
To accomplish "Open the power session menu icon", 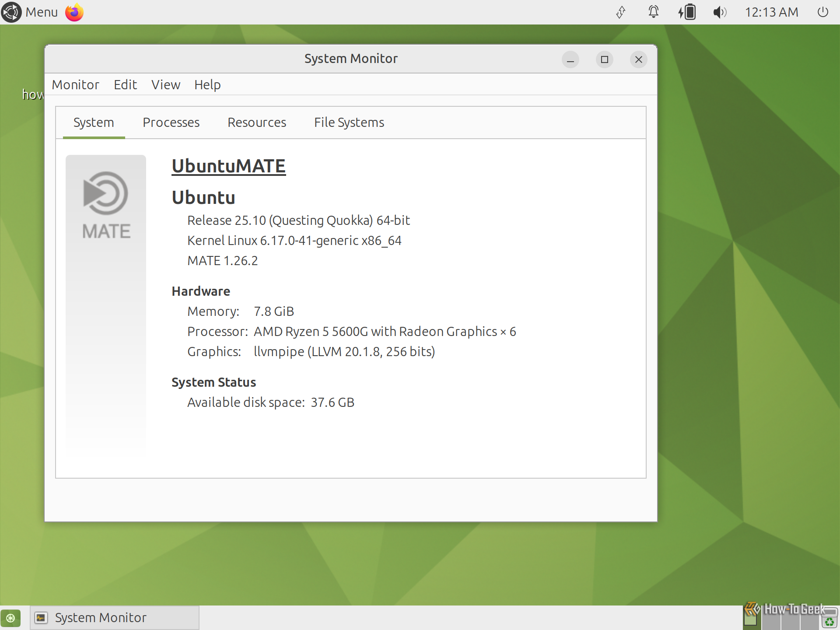I will tap(822, 12).
